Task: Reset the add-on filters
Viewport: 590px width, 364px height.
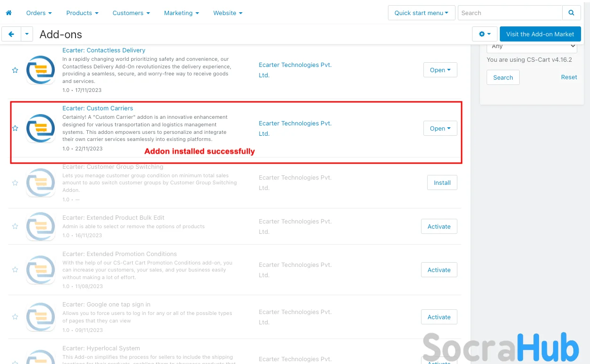Action: pos(569,77)
